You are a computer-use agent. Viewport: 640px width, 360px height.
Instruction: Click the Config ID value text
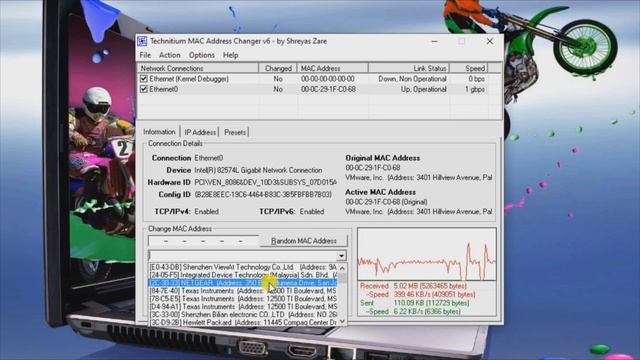(263, 195)
